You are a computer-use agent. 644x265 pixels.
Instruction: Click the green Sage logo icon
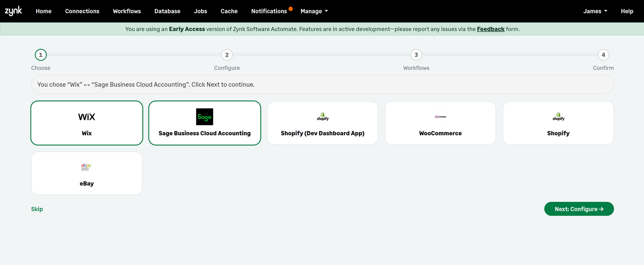(x=204, y=117)
